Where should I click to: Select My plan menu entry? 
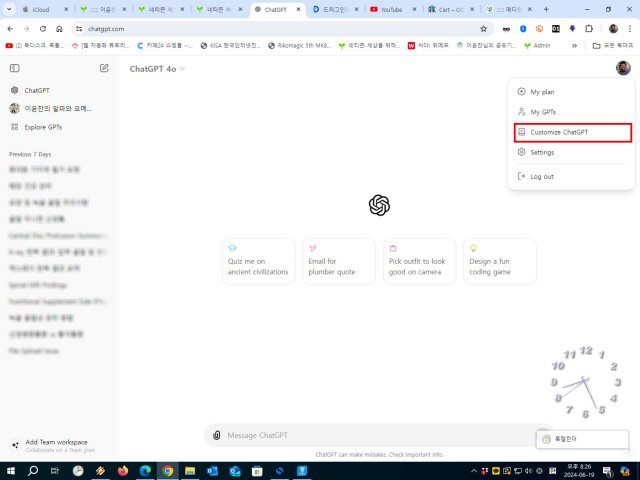(x=571, y=92)
